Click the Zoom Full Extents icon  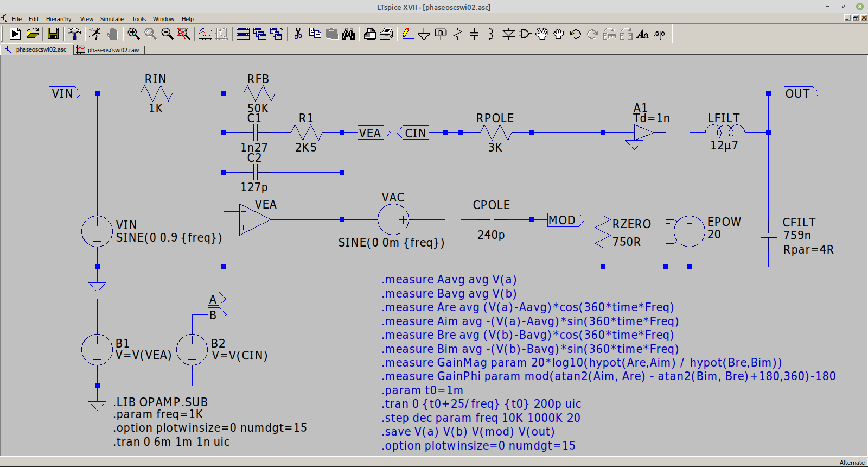pos(184,34)
